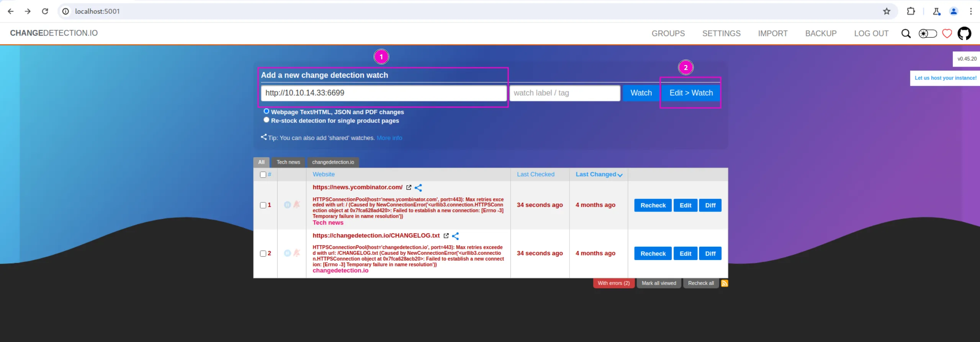Click the Watch button
Image resolution: width=980 pixels, height=342 pixels.
[x=641, y=93]
